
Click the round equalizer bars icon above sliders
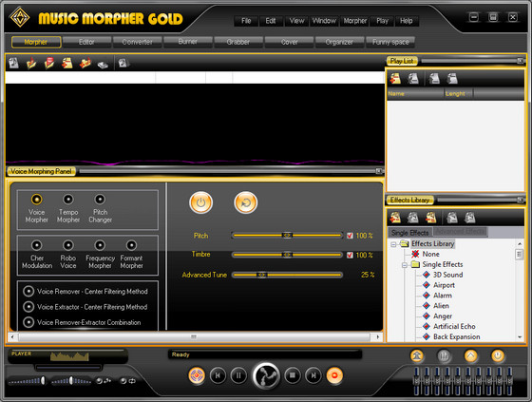click(444, 355)
